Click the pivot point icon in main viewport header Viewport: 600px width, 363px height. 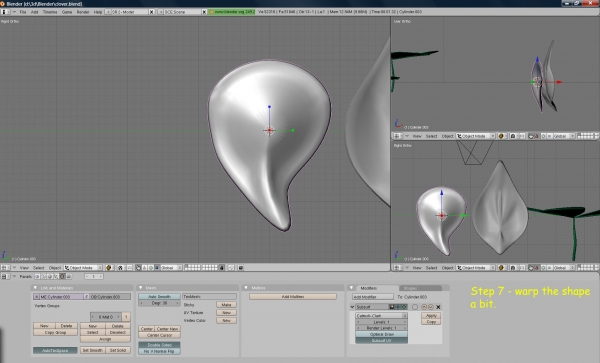pos(121,268)
